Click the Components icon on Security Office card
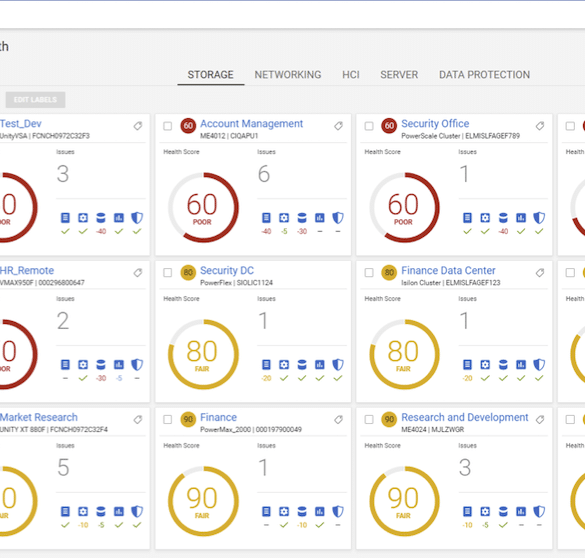 click(467, 218)
